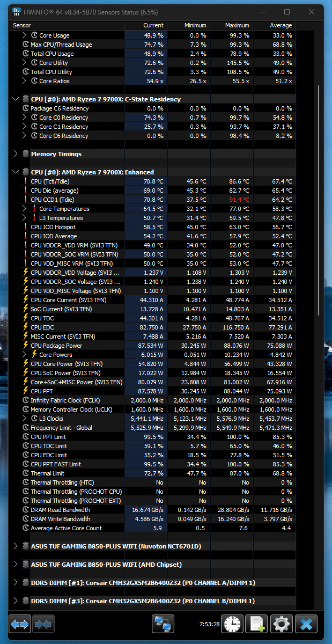This screenshot has height=644, width=332.
Task: Open the network remote monitoring icon
Action: [163, 624]
